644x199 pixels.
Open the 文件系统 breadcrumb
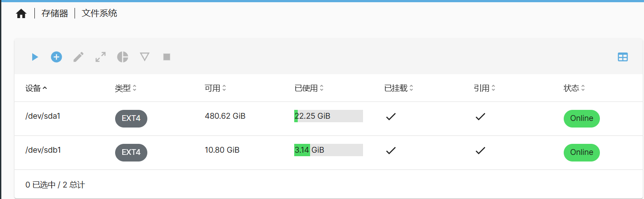99,14
